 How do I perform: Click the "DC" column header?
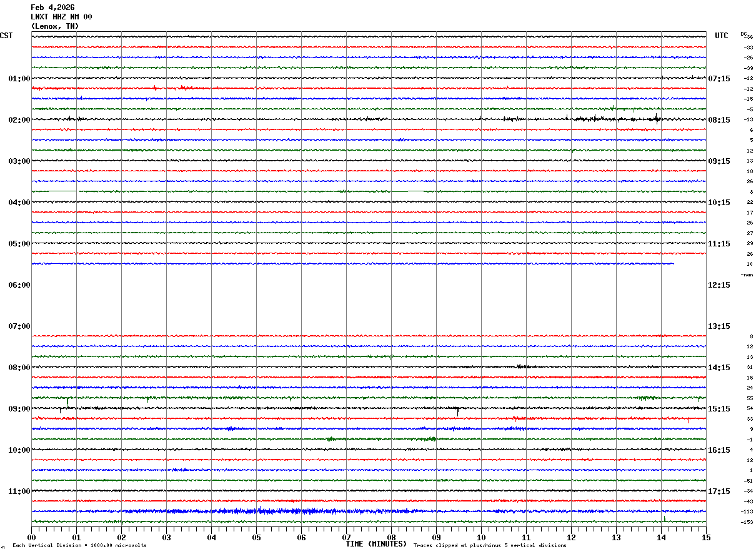click(x=744, y=34)
